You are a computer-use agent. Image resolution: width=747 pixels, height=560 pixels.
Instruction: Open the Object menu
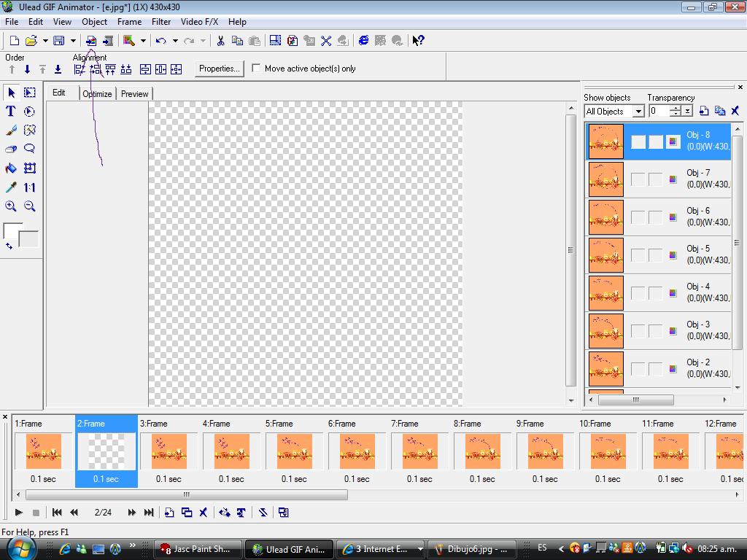coord(94,22)
